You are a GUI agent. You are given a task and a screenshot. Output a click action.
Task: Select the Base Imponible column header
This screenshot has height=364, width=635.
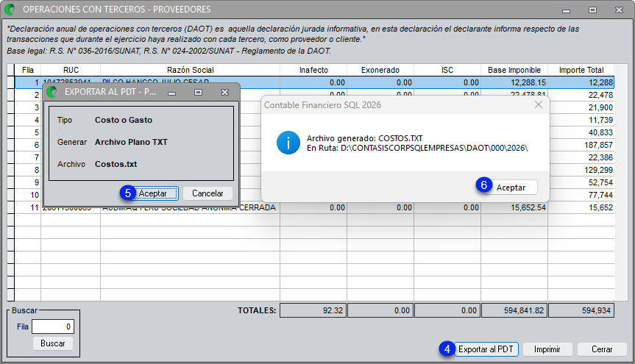pos(514,70)
